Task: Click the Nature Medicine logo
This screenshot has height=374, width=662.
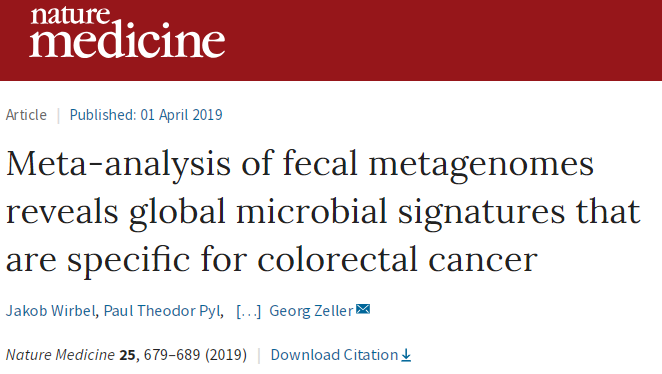Action: click(127, 33)
